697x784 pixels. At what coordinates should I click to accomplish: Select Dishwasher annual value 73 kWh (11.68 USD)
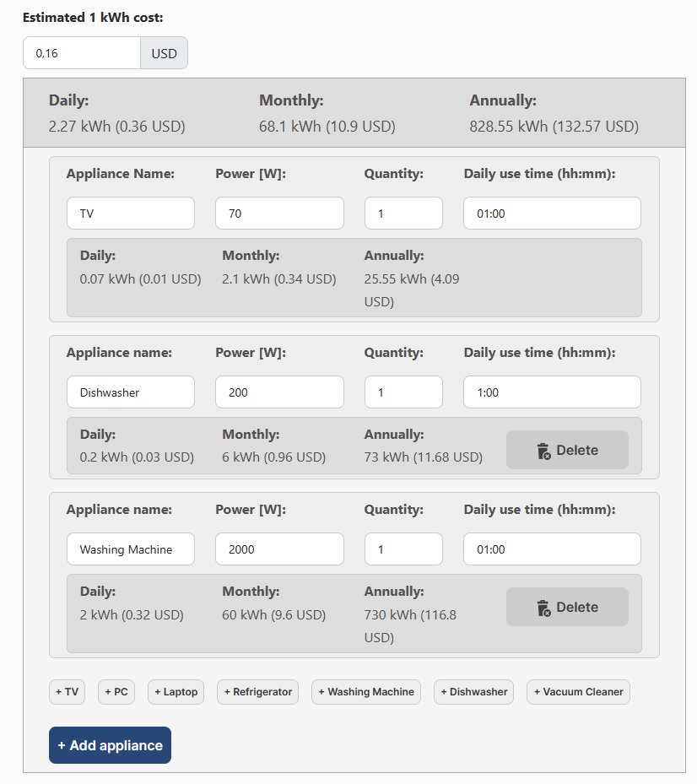coord(423,457)
